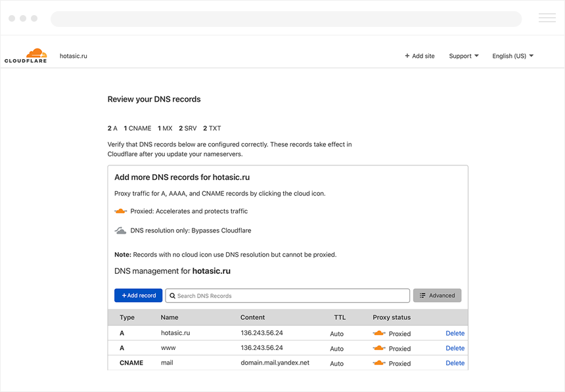The width and height of the screenshot is (565, 392).
Task: Click the TTL column header
Action: pos(340,317)
